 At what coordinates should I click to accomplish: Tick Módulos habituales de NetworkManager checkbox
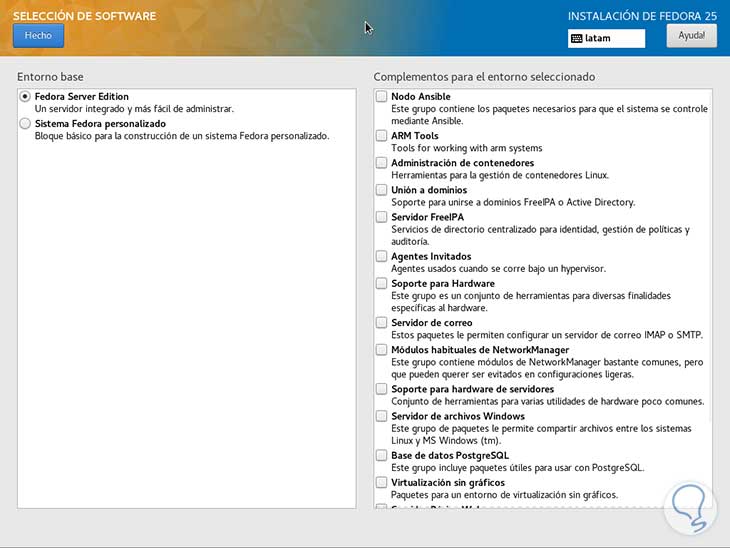381,349
